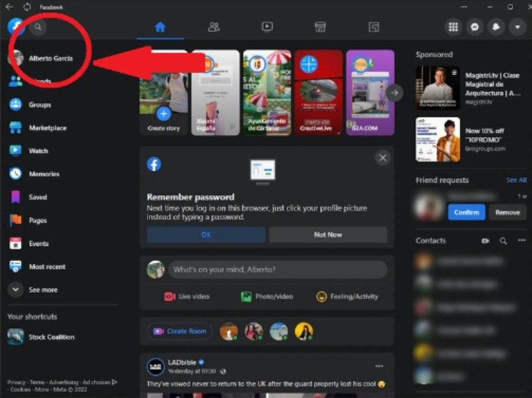Open the G2A.COM story
This screenshot has width=532, height=398.
tap(370, 93)
